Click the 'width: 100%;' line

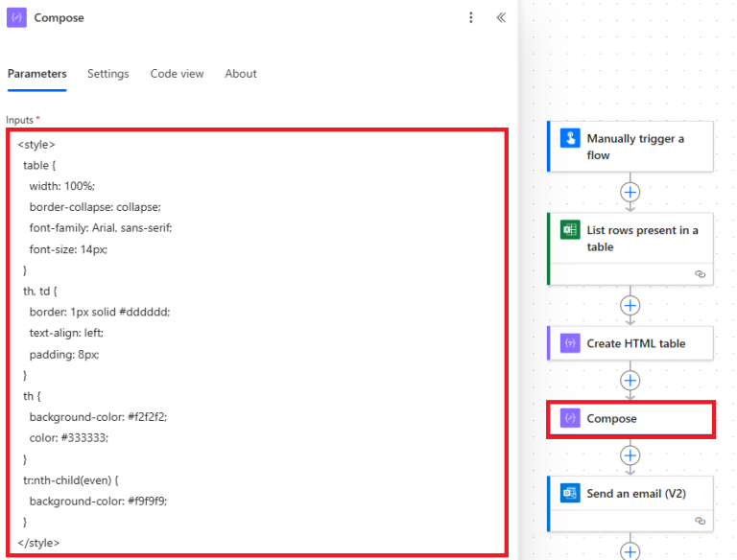tap(62, 187)
